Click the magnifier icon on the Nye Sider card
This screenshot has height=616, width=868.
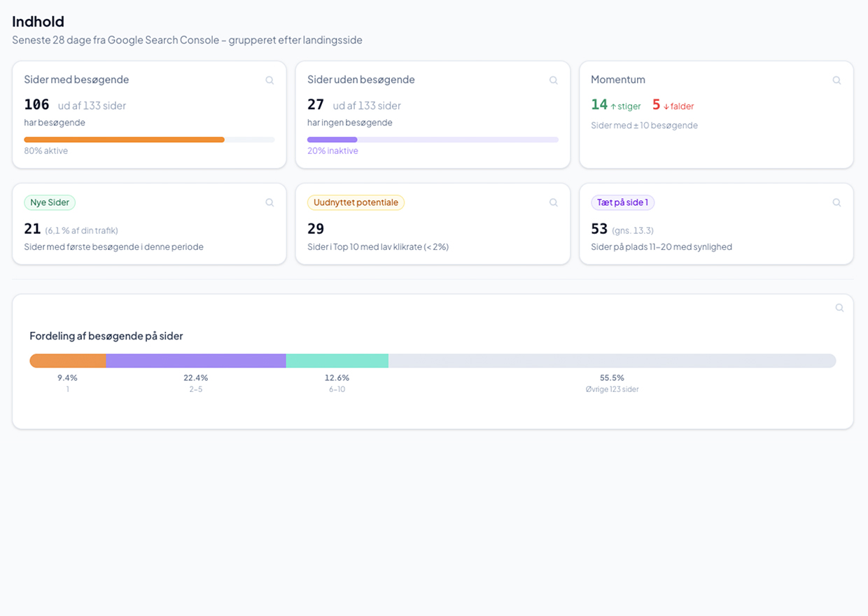coord(269,202)
